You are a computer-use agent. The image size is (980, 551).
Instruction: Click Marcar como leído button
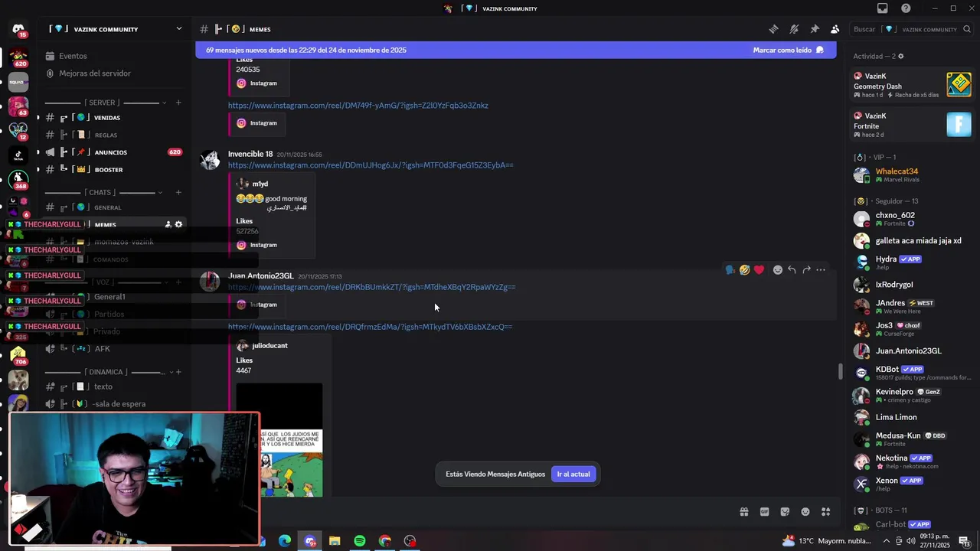pyautogui.click(x=789, y=50)
